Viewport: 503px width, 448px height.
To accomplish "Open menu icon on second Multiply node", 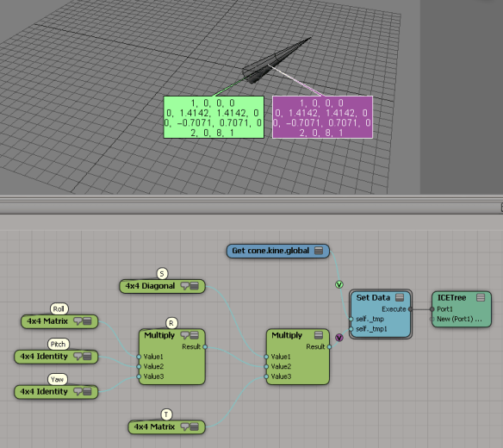I will click(318, 335).
